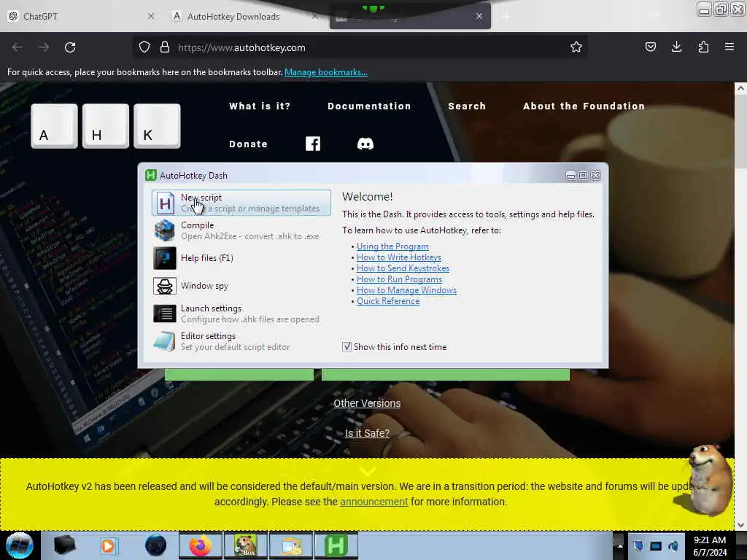Click the volume tray icon

[673, 546]
